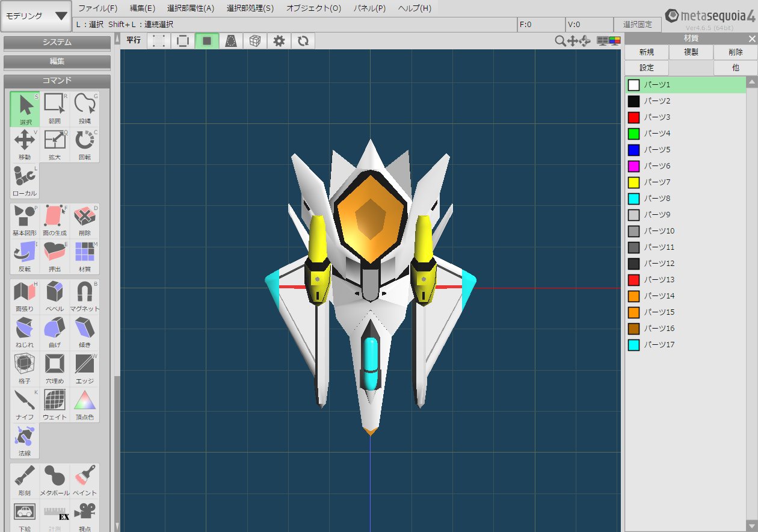758x532 pixels.
Task: Open the 編集(E) menu
Action: [x=142, y=8]
